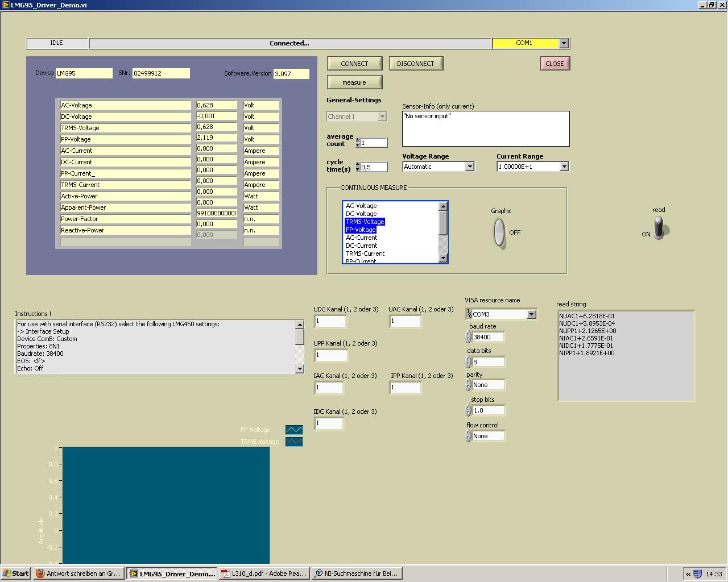Viewport: 728px width, 582px height.
Task: Open NI-Suchmaschine taskbar item
Action: pyautogui.click(x=357, y=573)
